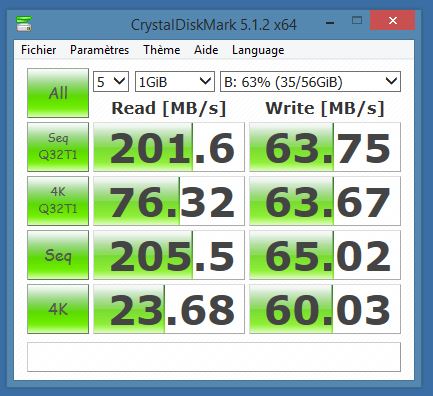Select the 4K Q32T1 read result 76.32

(169, 201)
